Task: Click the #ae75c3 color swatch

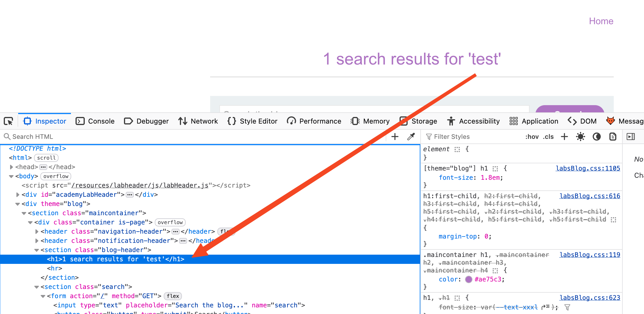Action: pos(469,279)
